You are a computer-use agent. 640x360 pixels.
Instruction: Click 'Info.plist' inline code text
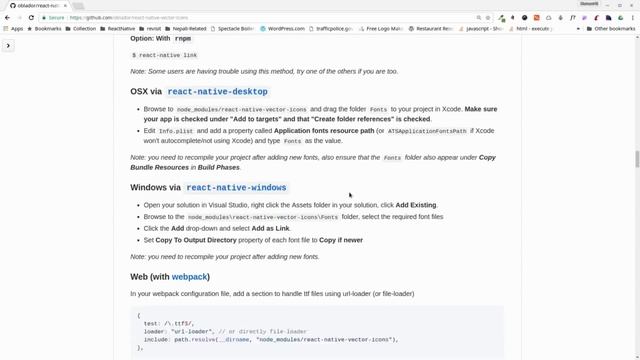176,131
